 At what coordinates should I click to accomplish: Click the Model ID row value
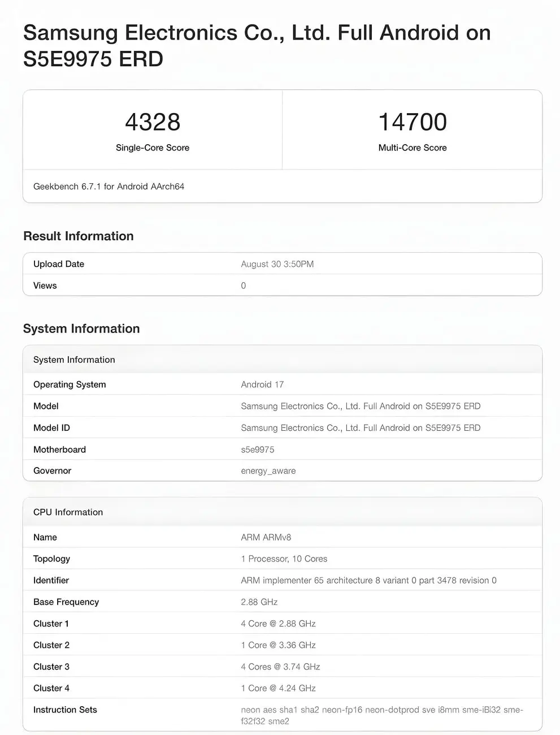[361, 428]
